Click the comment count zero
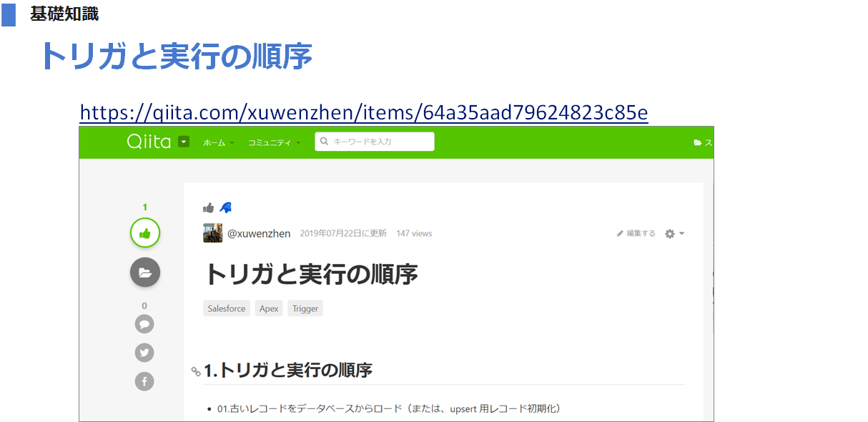The height and width of the screenshot is (422, 868). pyautogui.click(x=144, y=305)
